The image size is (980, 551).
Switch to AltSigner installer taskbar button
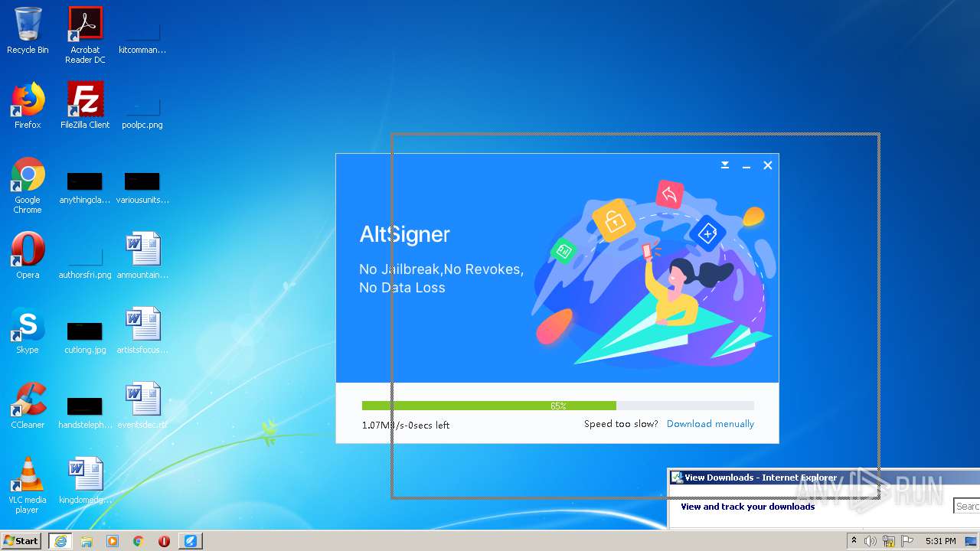191,541
